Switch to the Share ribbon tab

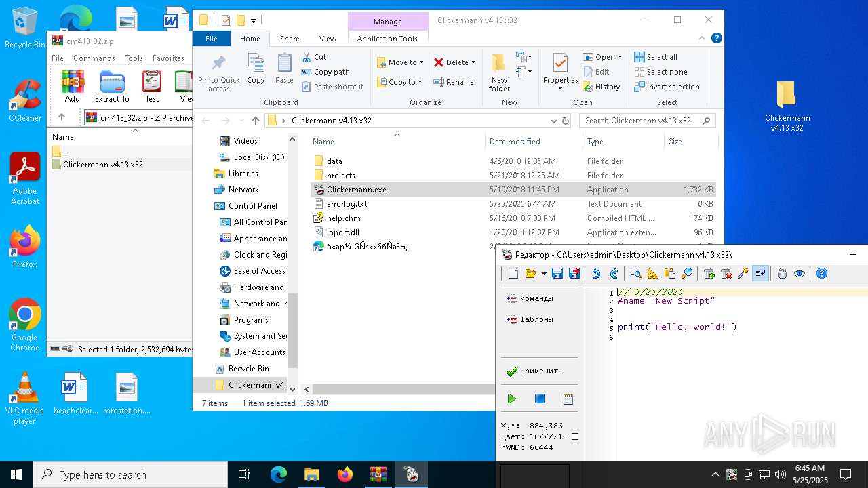(290, 39)
